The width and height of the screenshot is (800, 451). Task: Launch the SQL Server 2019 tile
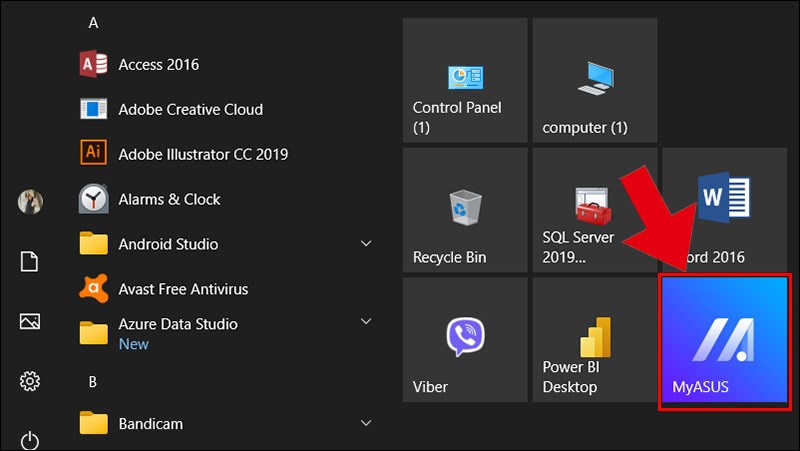[595, 210]
